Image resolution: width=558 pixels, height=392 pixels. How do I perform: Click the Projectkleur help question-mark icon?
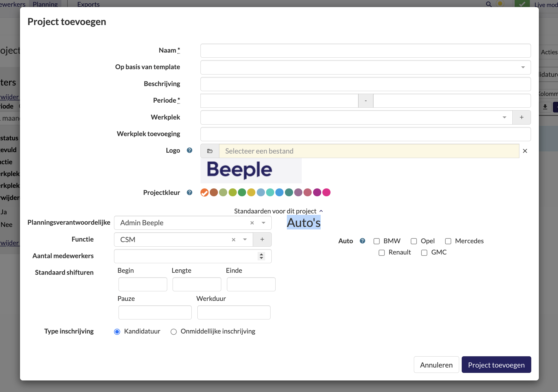tap(189, 192)
